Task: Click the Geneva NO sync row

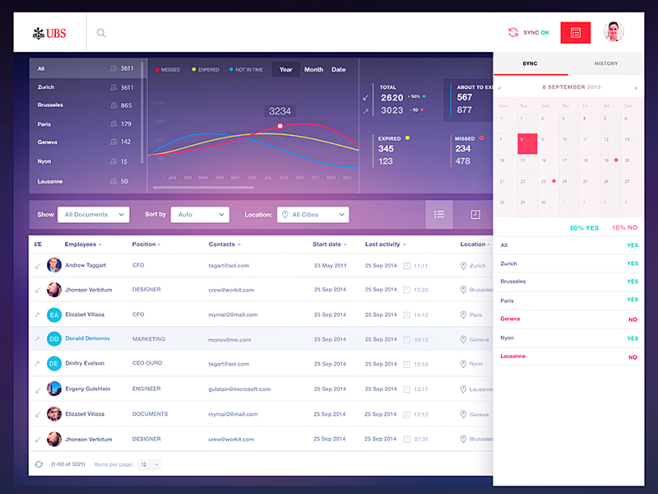Action: 569,319
